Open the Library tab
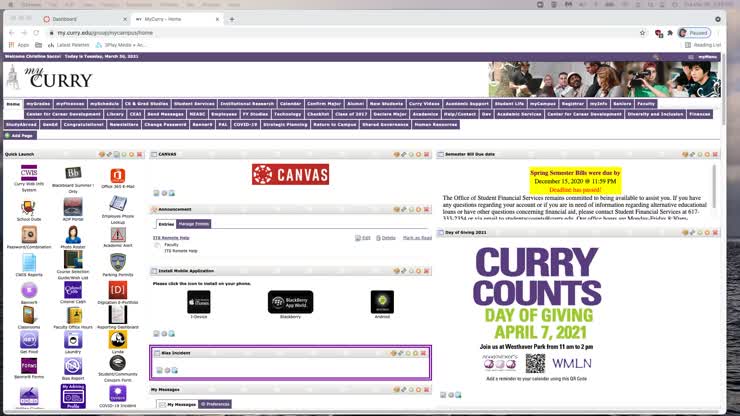The width and height of the screenshot is (740, 416). point(115,114)
